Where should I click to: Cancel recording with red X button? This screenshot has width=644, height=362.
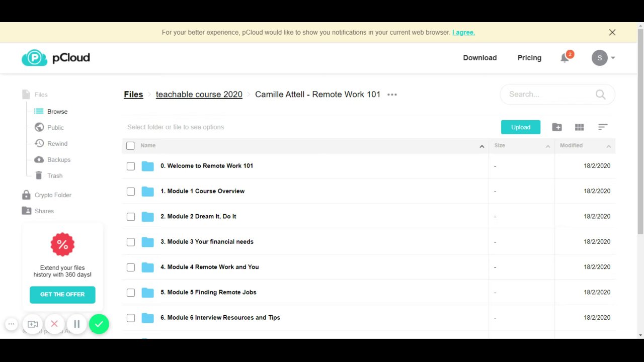tap(54, 324)
